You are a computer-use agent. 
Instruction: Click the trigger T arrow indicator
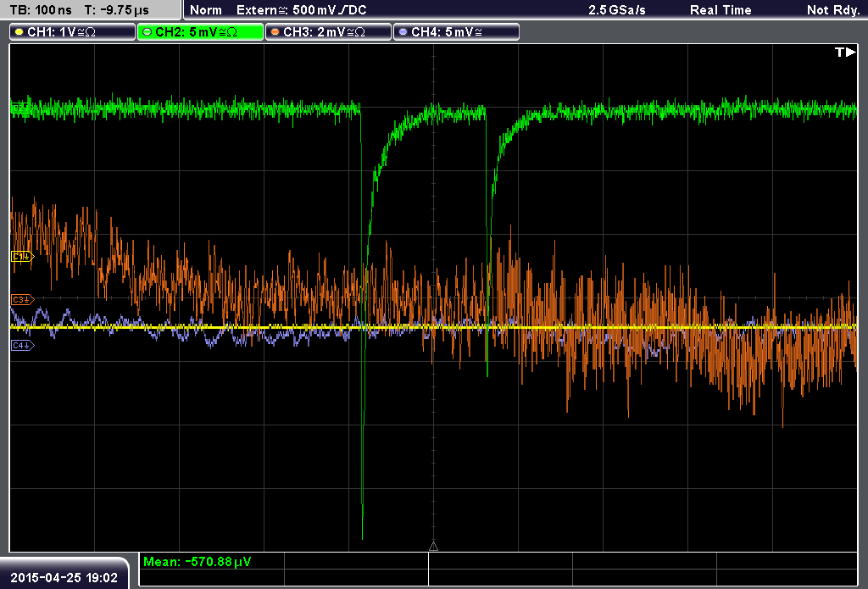(x=845, y=52)
